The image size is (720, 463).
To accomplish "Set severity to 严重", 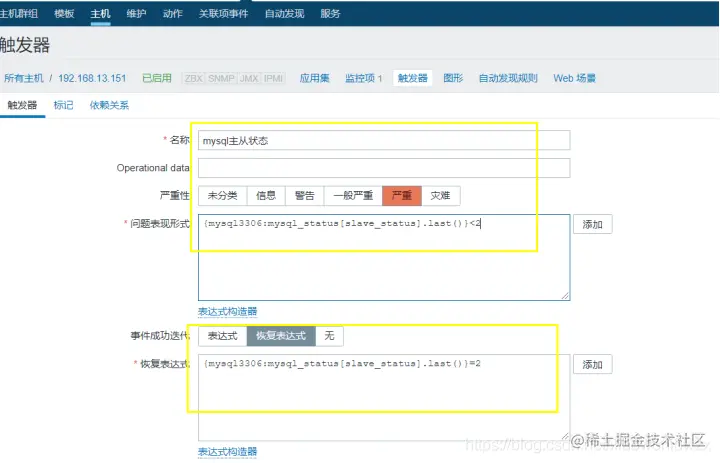I will (x=402, y=196).
